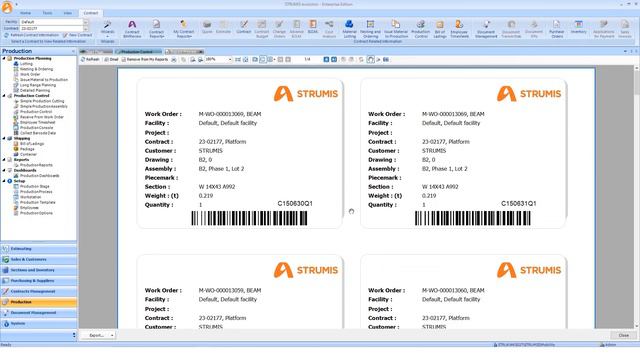Screen dimensions: 640x360
Task: Select Workstation in Setup tree
Action: click(x=31, y=197)
